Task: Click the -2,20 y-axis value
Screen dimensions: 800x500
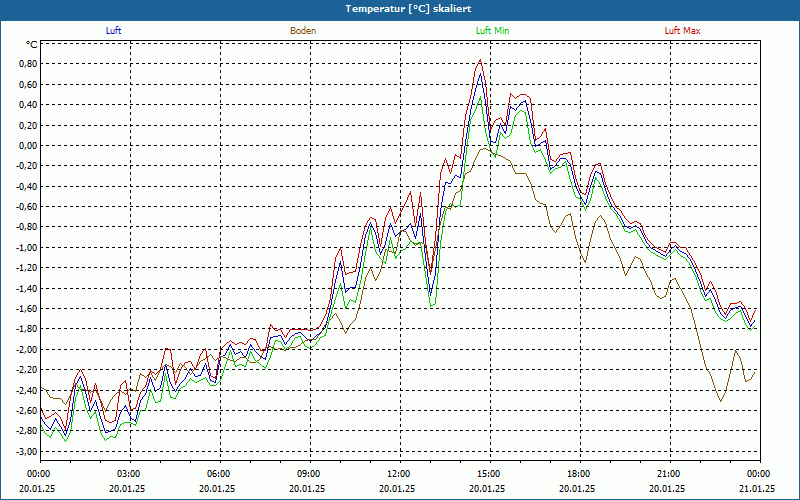Action: (x=28, y=370)
